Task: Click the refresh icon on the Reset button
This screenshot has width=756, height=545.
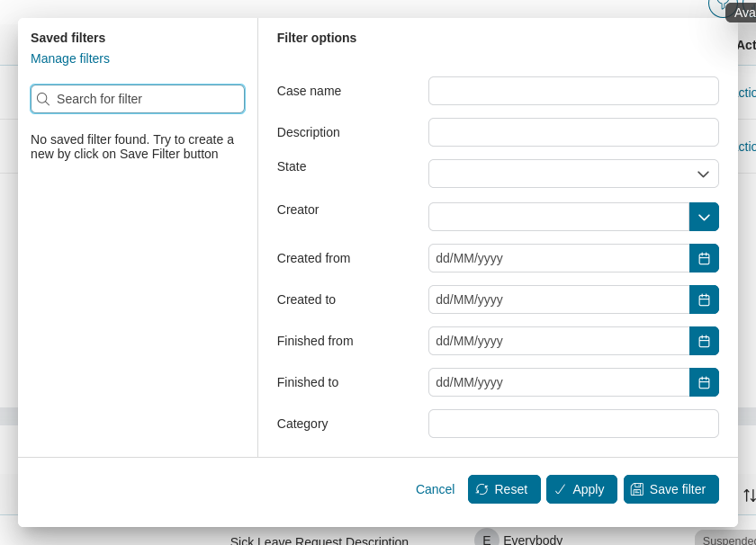Action: [483, 489]
